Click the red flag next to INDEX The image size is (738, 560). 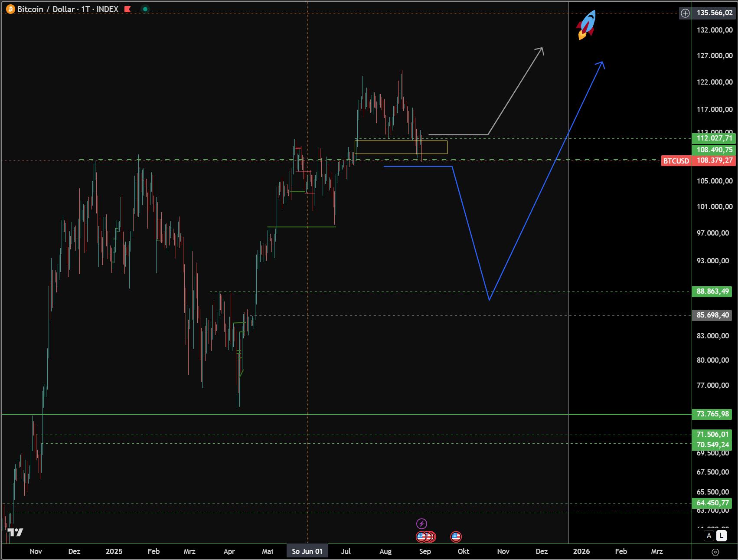pyautogui.click(x=127, y=9)
